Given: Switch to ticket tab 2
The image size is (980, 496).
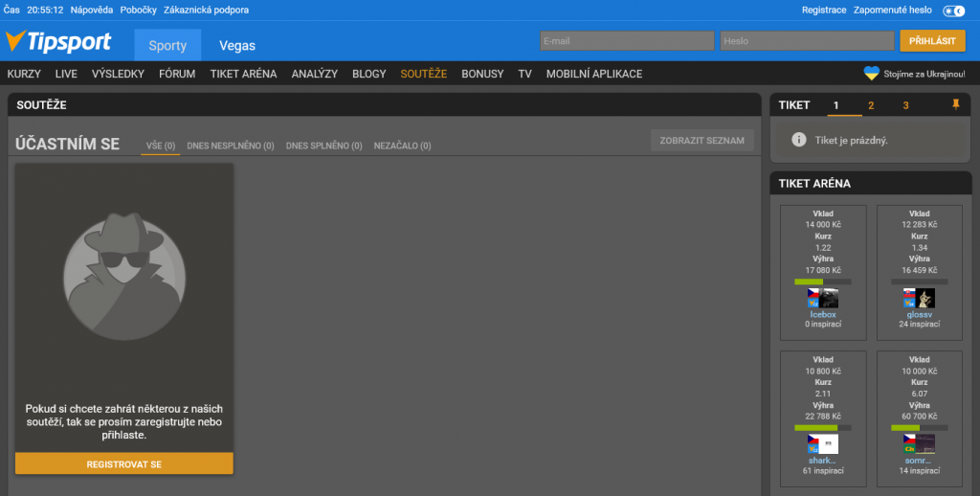Looking at the screenshot, I should pos(871,105).
